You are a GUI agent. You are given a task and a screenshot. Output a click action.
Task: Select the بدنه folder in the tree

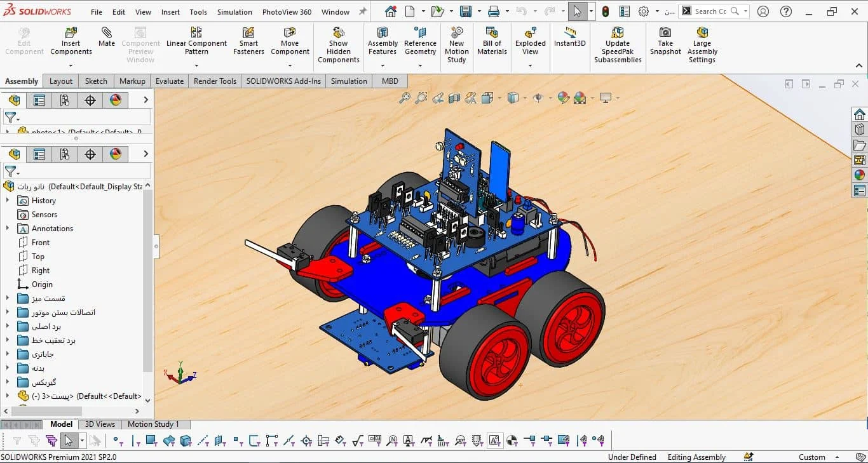pos(38,368)
